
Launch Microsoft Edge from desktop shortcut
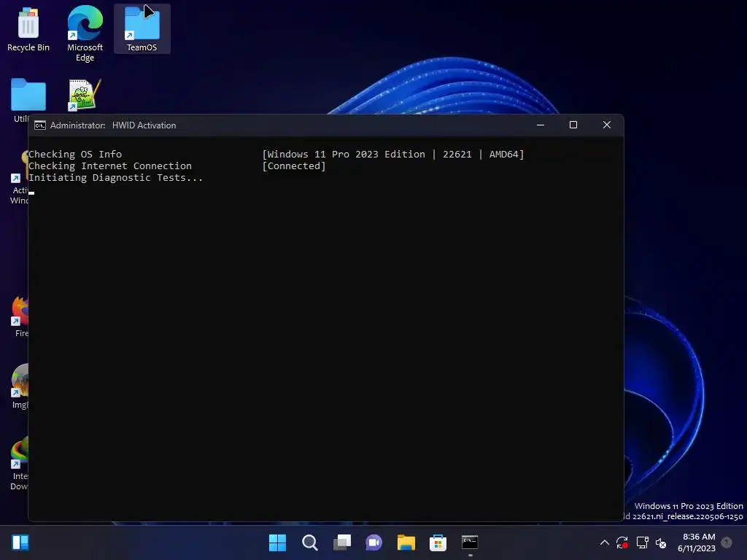(x=85, y=34)
